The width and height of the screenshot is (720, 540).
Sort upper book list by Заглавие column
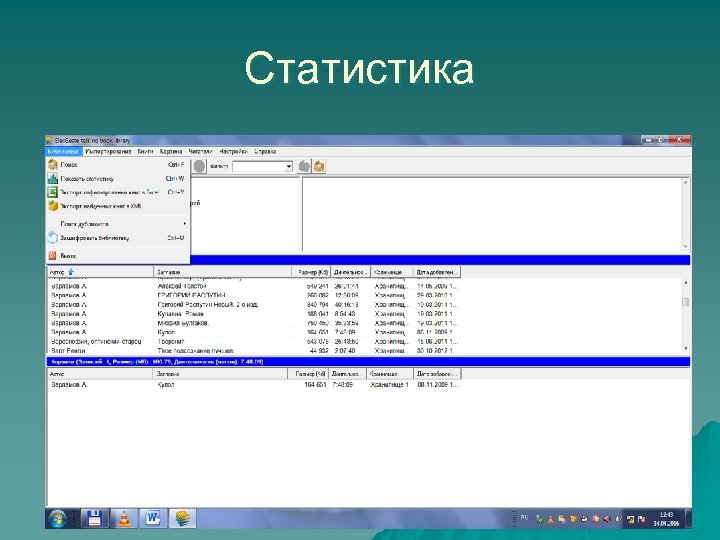click(x=223, y=272)
